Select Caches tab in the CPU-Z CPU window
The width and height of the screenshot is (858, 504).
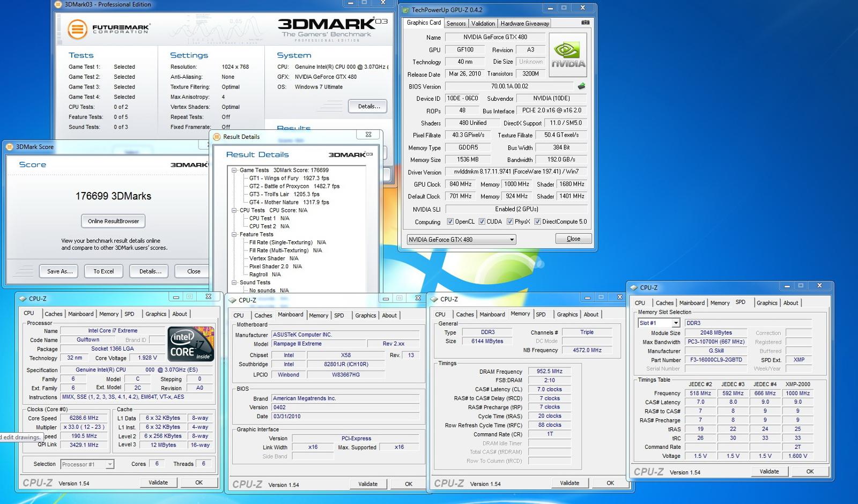[54, 314]
